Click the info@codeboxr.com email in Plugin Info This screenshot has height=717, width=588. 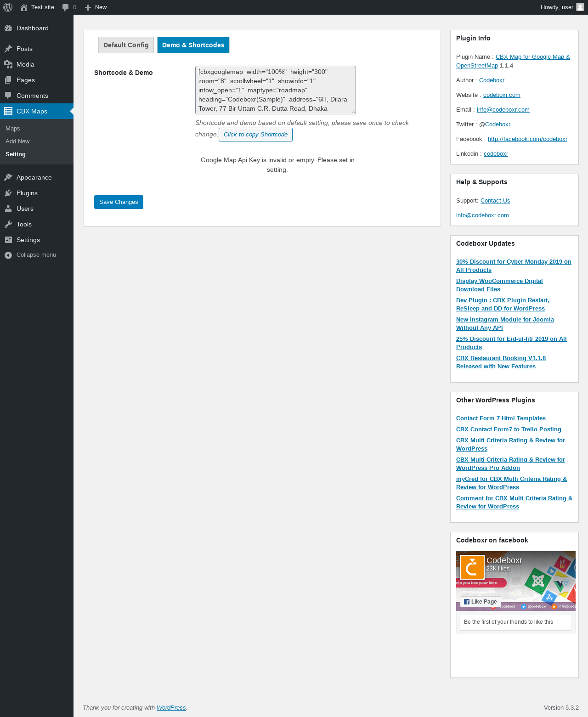503,110
